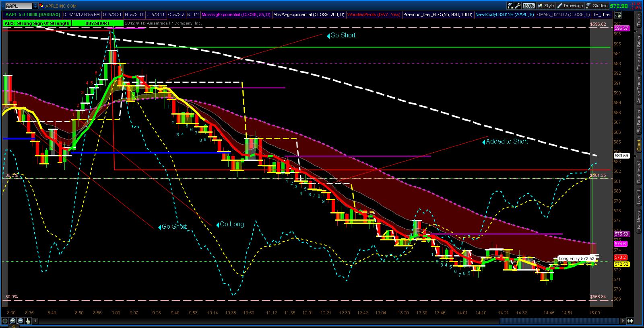This screenshot has width=644, height=328.
Task: Click the horizontal time scrollbar thumb
Action: (559, 321)
